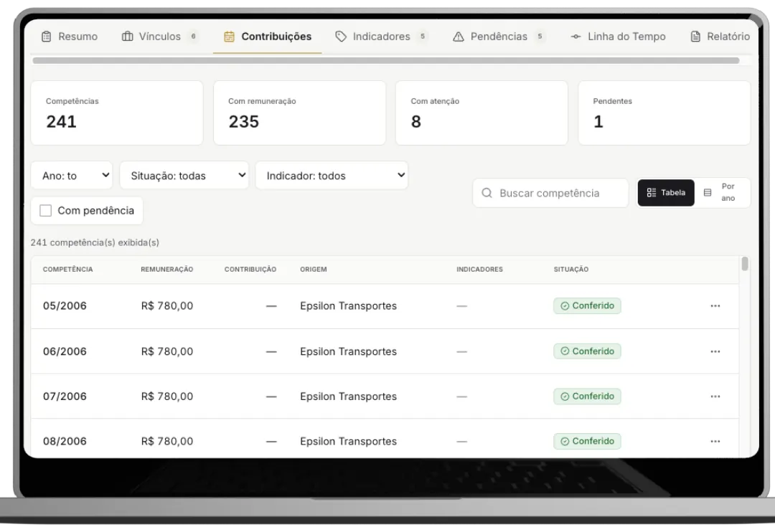
Task: Click the COMPETÊNCIA column header
Action: point(67,270)
